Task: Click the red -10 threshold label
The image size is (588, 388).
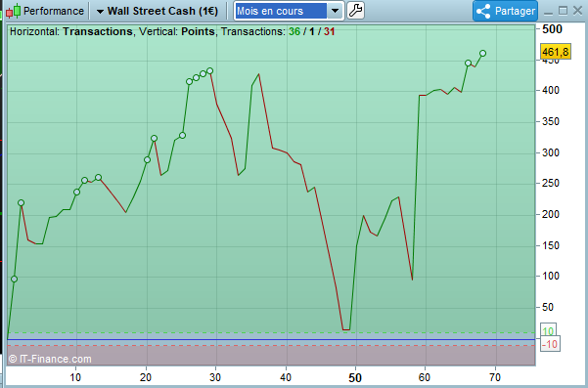Action: 550,344
